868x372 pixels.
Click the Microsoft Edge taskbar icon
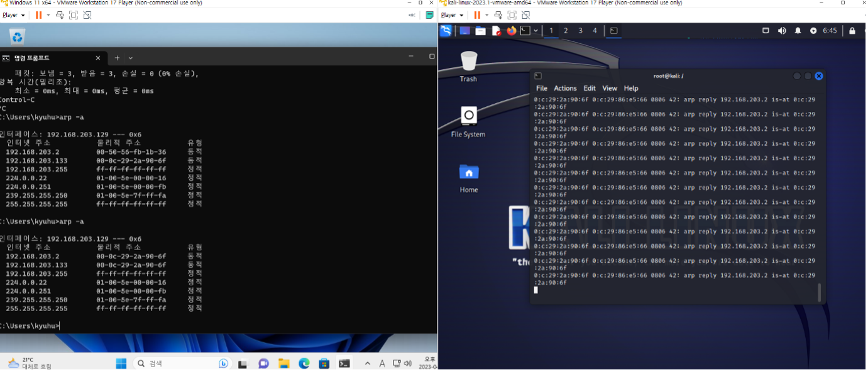point(304,363)
